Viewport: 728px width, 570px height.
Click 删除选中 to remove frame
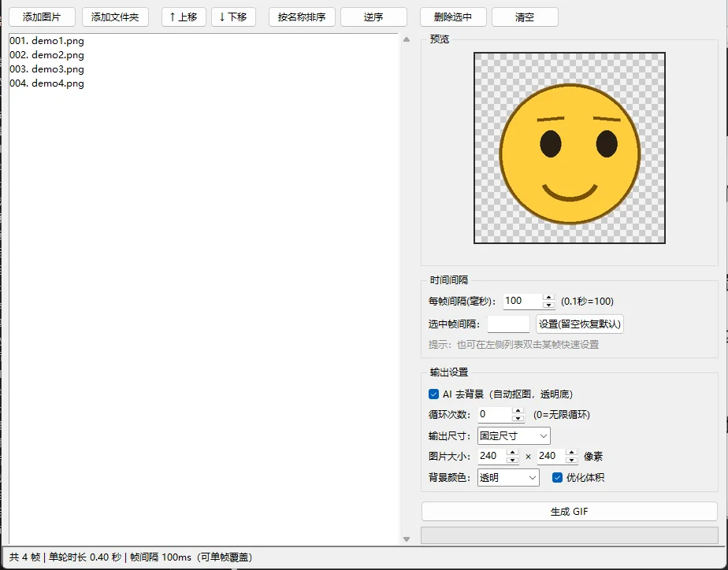click(x=453, y=17)
